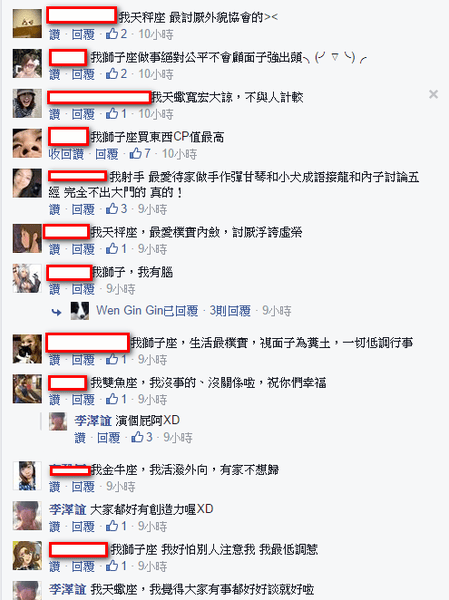Open Wen Gin Gin's dog profile picture
The image size is (449, 600).
coord(80,311)
